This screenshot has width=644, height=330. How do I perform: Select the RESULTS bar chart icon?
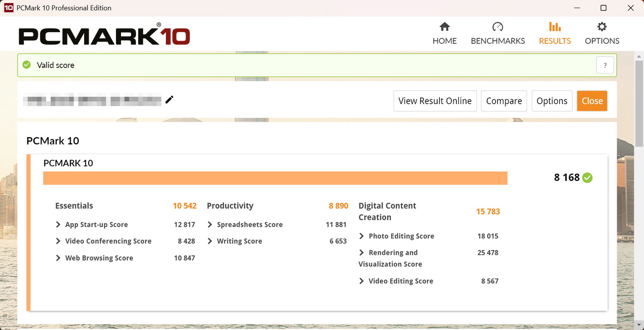point(555,27)
